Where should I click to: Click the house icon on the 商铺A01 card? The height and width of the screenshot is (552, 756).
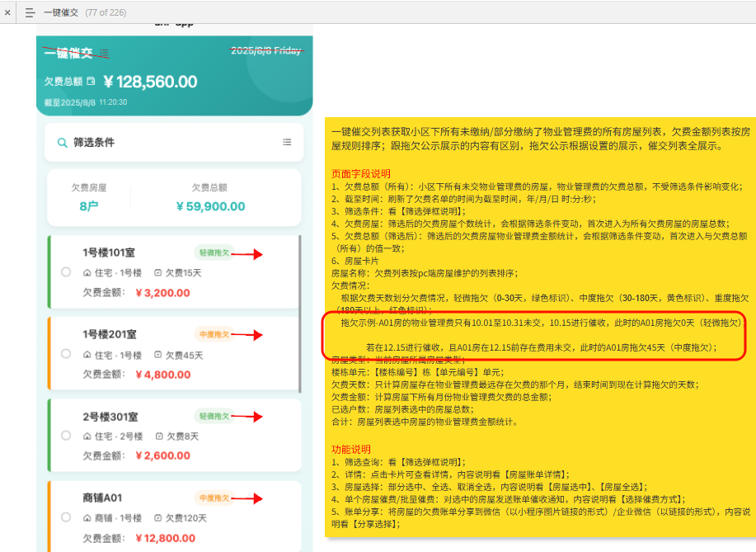[x=87, y=518]
